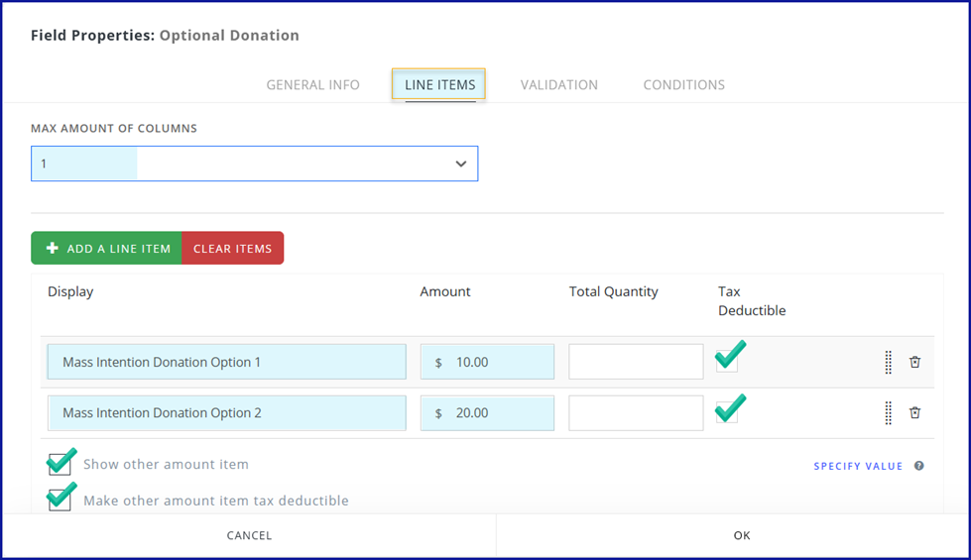The height and width of the screenshot is (560, 971).
Task: Go to the Conditions tab
Action: (683, 85)
